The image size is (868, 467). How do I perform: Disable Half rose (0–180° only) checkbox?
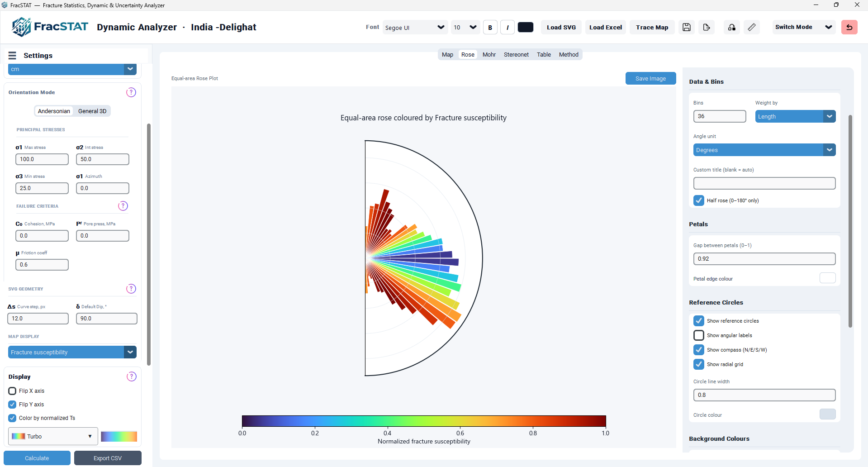coord(699,200)
